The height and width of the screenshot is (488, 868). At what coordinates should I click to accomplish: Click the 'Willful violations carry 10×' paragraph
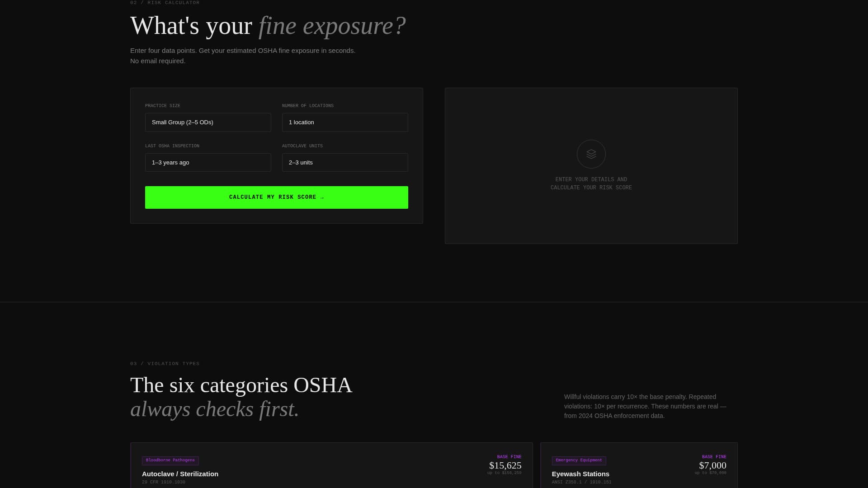[645, 406]
